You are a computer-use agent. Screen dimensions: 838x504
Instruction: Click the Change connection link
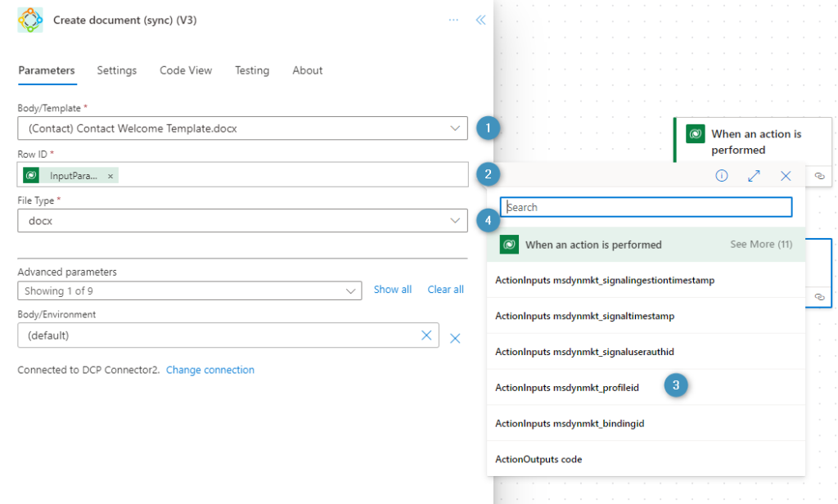[x=210, y=370]
